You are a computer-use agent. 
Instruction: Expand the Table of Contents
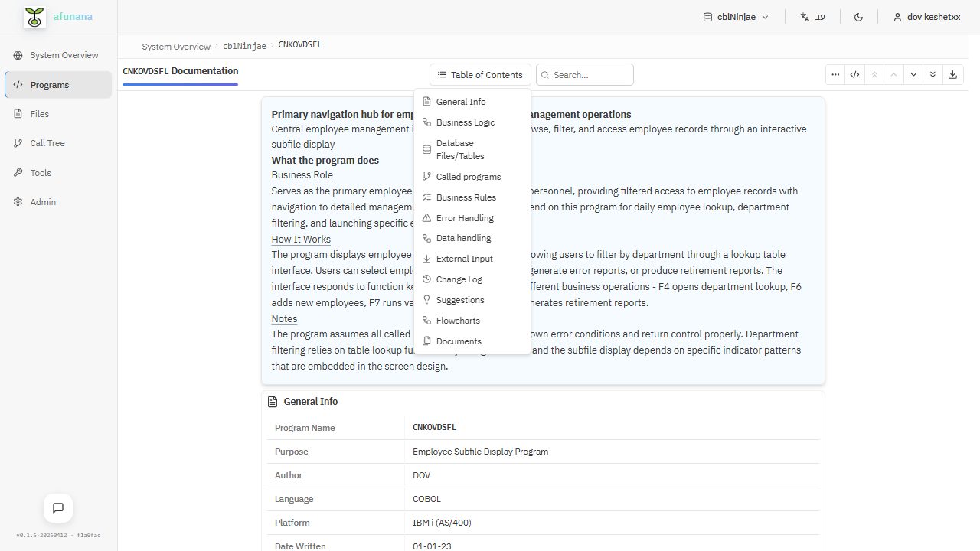(480, 74)
